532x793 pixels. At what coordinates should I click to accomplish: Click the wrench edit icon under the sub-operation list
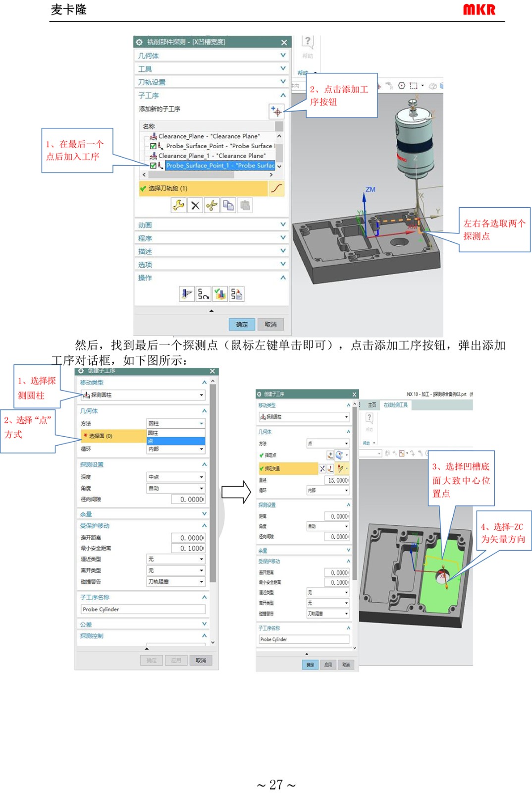pos(178,205)
